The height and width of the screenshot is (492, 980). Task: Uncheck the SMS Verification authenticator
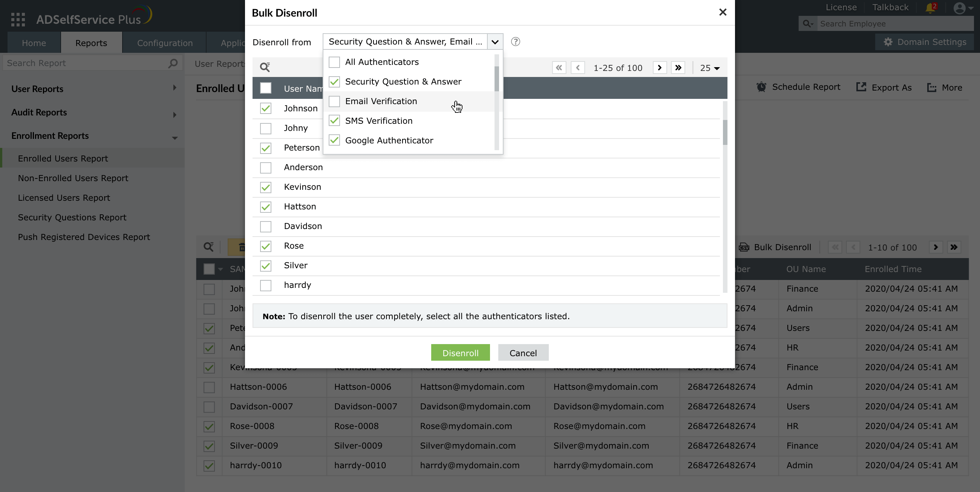tap(334, 121)
